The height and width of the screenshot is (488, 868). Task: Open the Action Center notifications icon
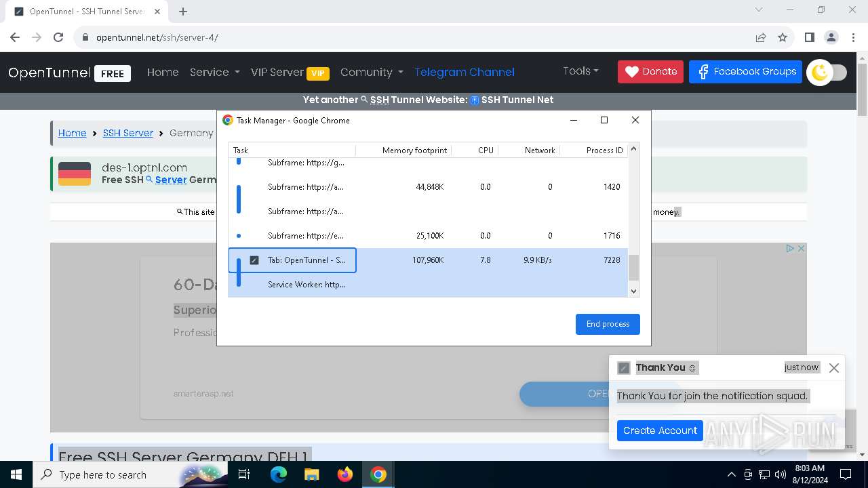(846, 474)
